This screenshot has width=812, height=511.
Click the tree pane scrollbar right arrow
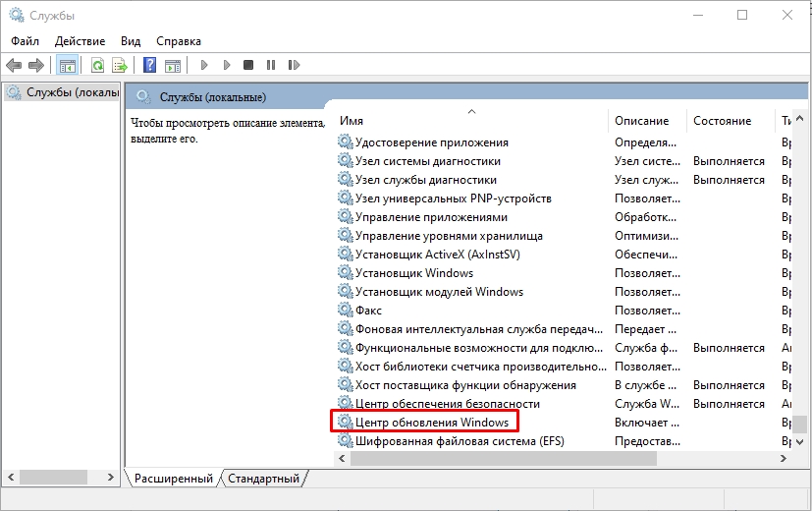(x=110, y=477)
